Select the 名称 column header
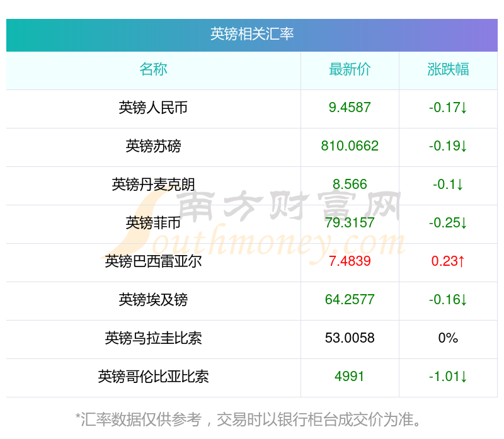This screenshot has height=439, width=504. pyautogui.click(x=153, y=69)
